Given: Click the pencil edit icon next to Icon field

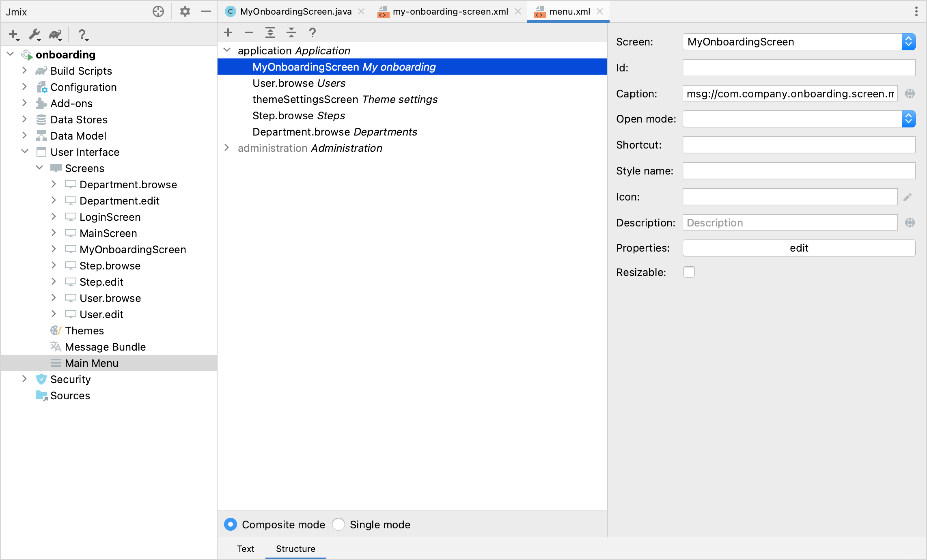Looking at the screenshot, I should click(908, 197).
